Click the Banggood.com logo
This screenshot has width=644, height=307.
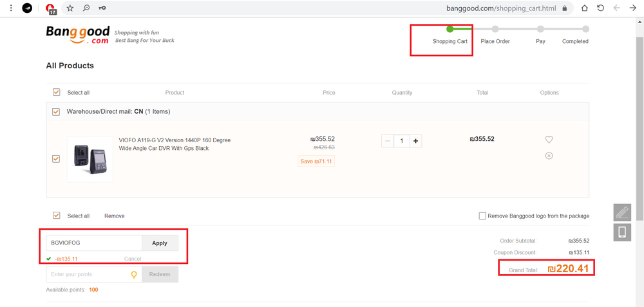point(78,35)
